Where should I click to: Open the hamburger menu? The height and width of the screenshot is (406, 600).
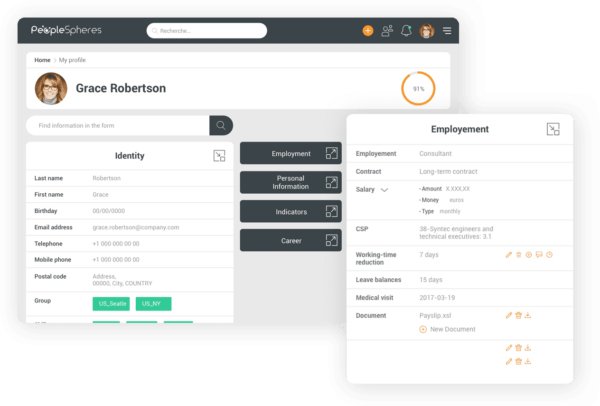click(447, 31)
